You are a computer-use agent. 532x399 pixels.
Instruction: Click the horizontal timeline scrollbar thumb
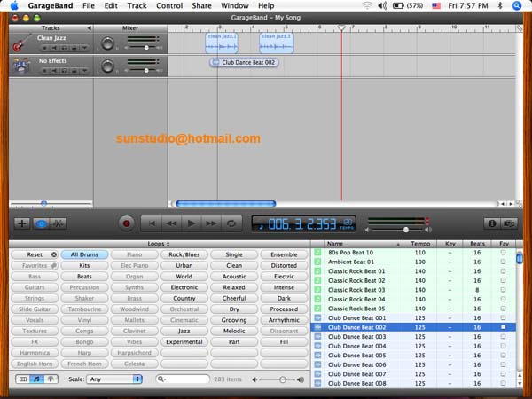[225, 204]
